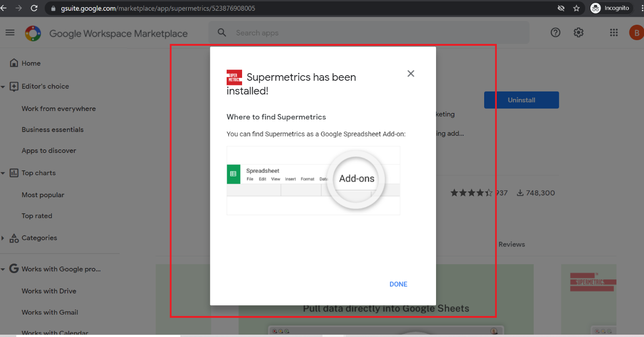
Task: Open Apps to discover
Action: click(x=49, y=150)
